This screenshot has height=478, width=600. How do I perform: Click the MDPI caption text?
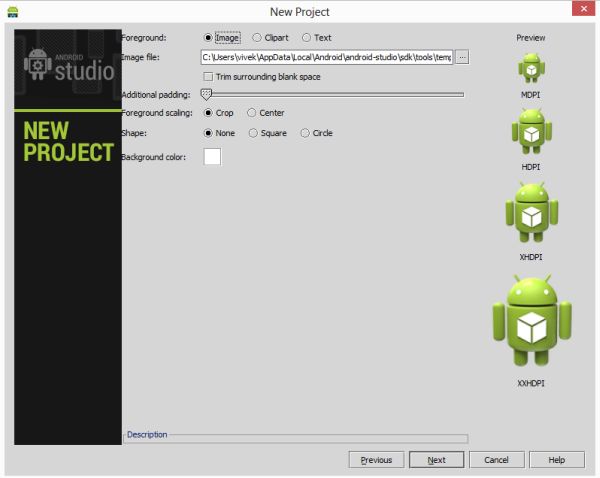pos(530,95)
